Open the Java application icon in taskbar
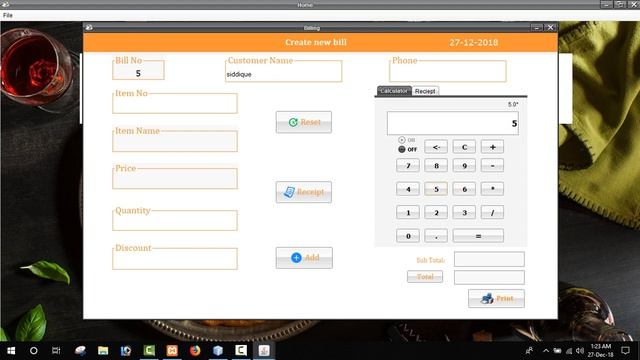640x360 pixels. click(x=264, y=351)
